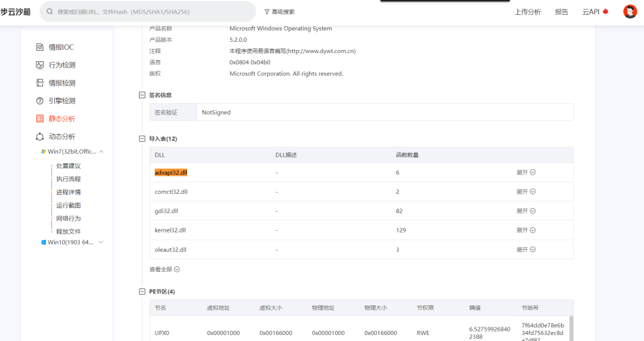
Task: Click the advanced search filter icon
Action: coord(267,12)
